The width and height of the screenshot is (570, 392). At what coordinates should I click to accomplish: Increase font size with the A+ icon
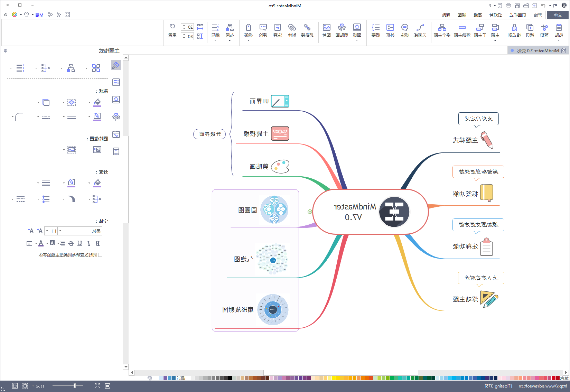pos(40,231)
